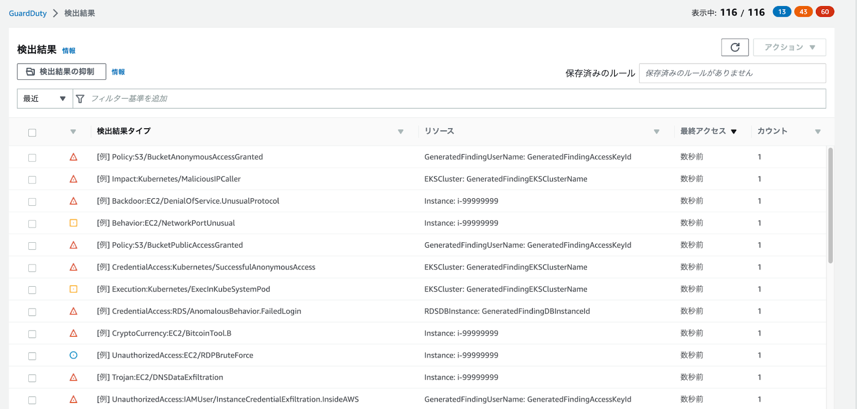This screenshot has width=868, height=409.
Task: Toggle the select-all checkbox in table header
Action: [32, 133]
